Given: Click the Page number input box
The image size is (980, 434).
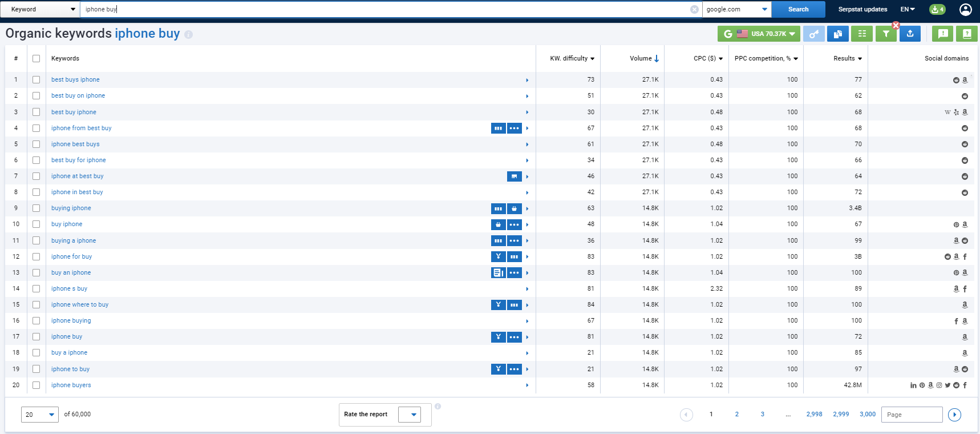Looking at the screenshot, I should pos(912,415).
